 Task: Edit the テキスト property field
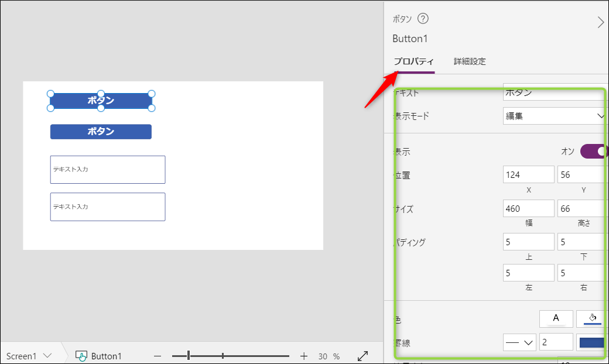(555, 92)
